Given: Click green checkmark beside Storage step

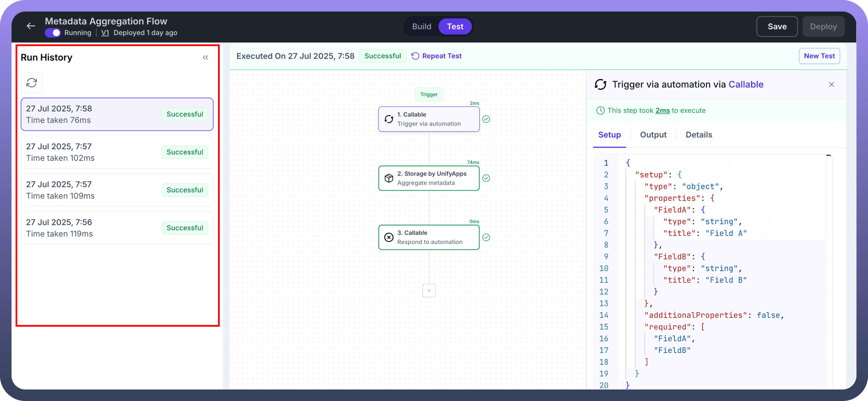Looking at the screenshot, I should coord(486,178).
